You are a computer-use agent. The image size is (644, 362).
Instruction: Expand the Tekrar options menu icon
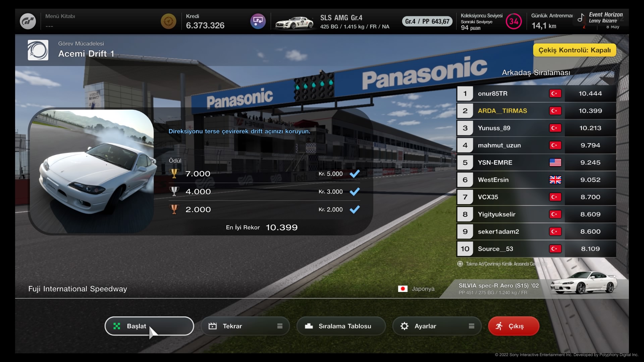(280, 326)
